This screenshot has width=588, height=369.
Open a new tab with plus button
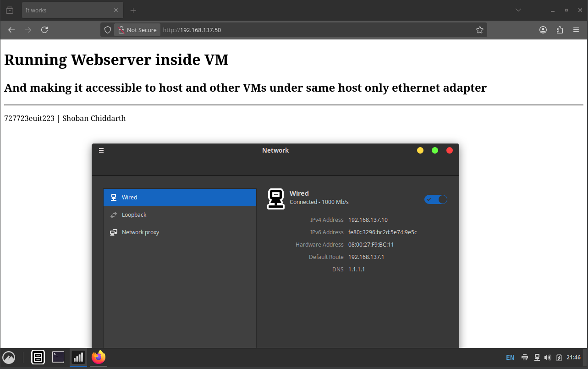click(133, 10)
